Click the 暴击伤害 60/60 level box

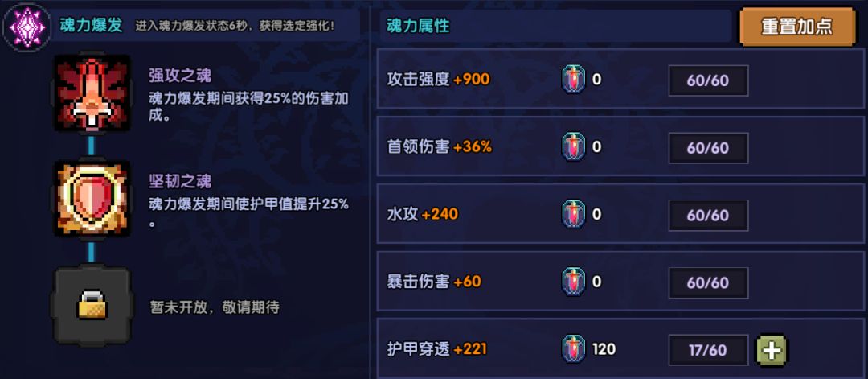pyautogui.click(x=708, y=283)
